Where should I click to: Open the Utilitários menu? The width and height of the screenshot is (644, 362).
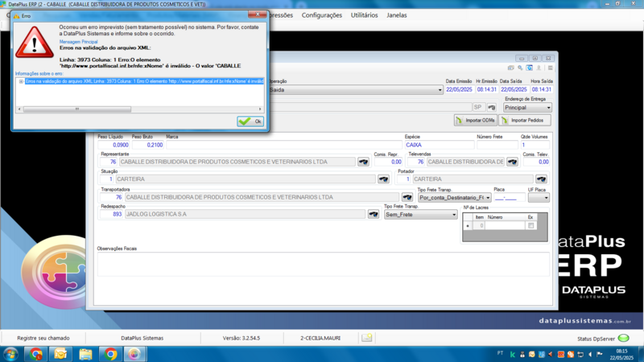(364, 15)
